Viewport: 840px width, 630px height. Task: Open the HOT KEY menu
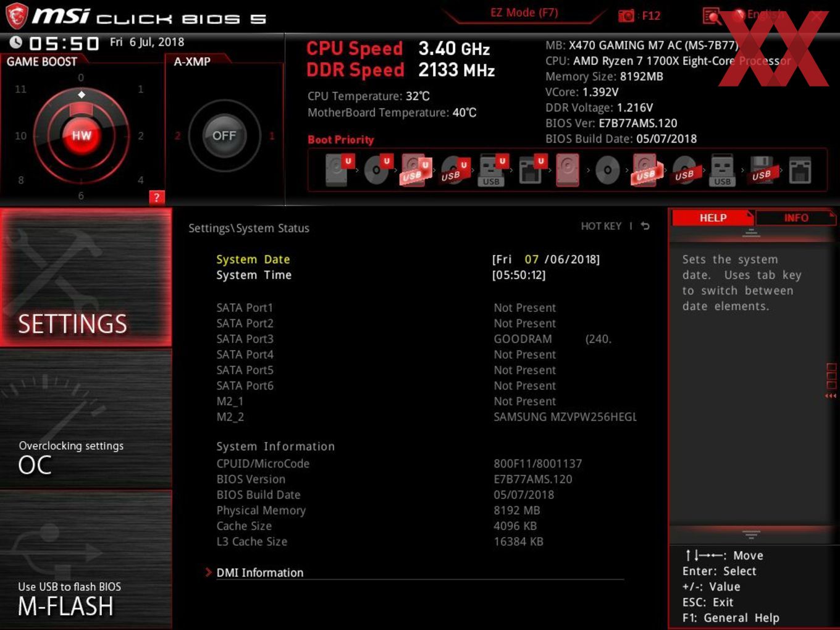pos(601,226)
